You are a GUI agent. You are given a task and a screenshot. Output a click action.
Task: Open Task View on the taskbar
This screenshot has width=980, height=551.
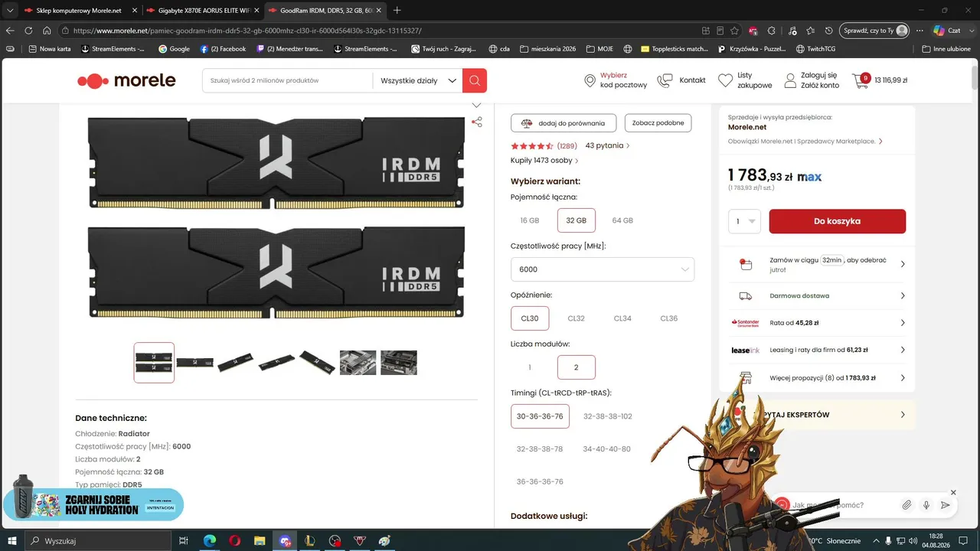coord(184,541)
